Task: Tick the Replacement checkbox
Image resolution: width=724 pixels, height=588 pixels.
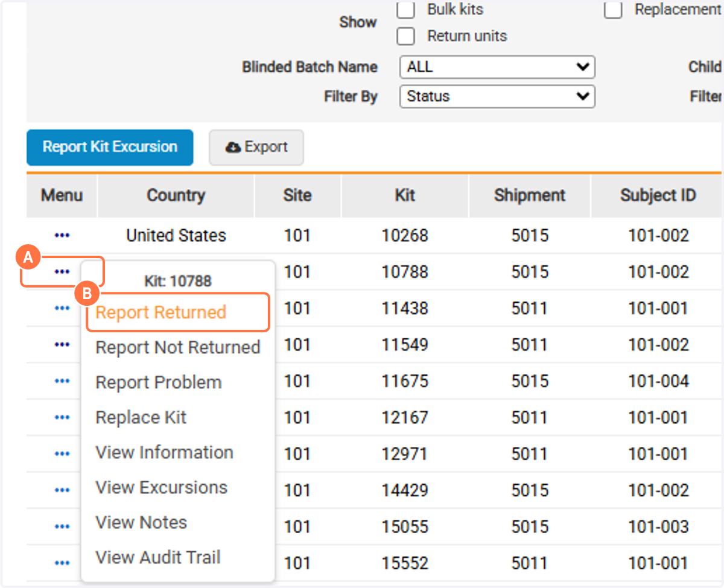Action: click(614, 10)
